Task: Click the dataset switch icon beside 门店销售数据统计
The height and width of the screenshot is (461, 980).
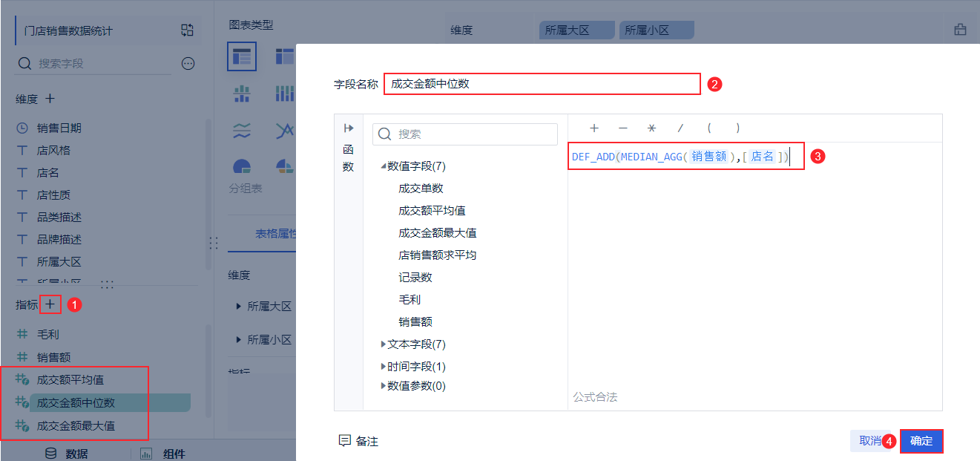Action: [x=187, y=30]
